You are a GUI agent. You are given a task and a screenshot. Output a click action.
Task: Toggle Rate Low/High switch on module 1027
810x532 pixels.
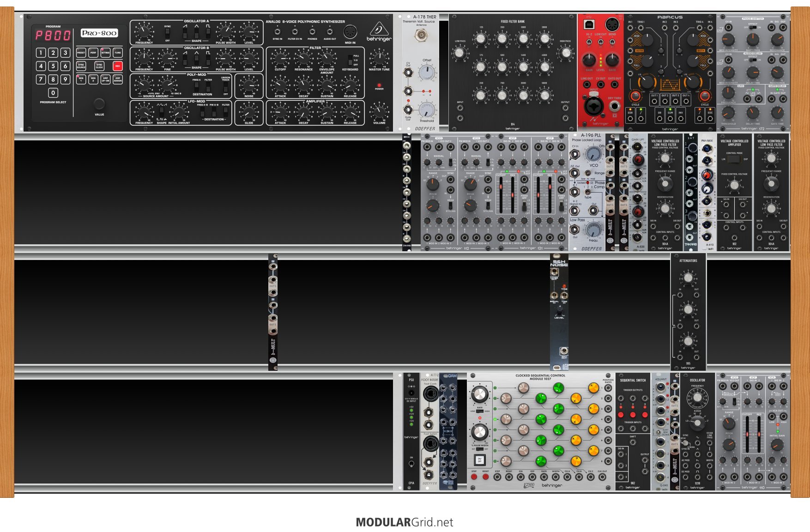click(x=479, y=411)
